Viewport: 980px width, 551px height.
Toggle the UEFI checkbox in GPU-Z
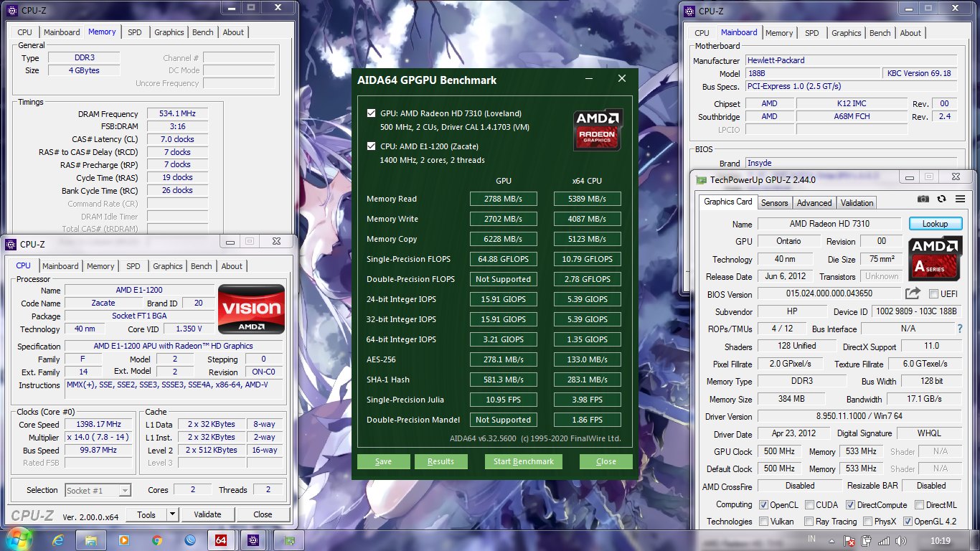click(x=933, y=294)
